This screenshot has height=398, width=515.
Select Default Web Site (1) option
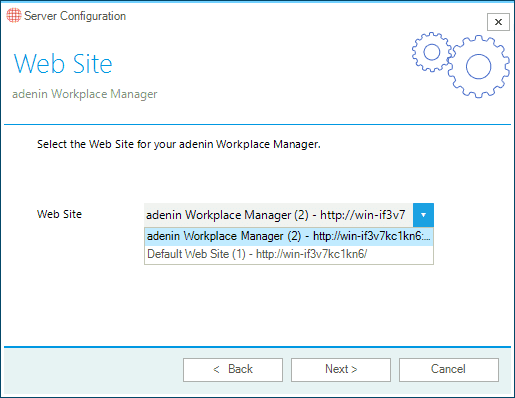pos(289,254)
